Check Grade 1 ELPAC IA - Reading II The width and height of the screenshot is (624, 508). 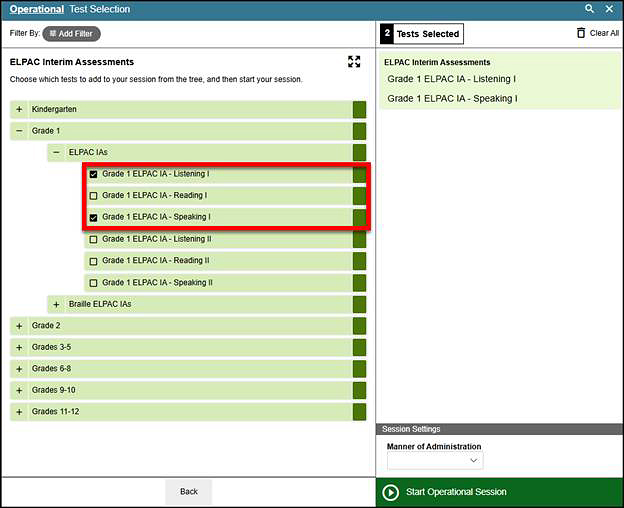coord(94,261)
